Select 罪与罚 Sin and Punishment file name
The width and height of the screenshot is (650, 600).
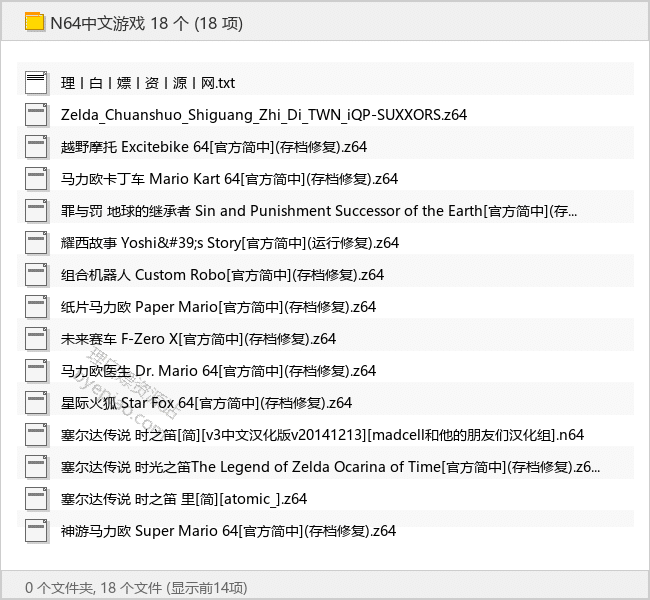click(319, 211)
